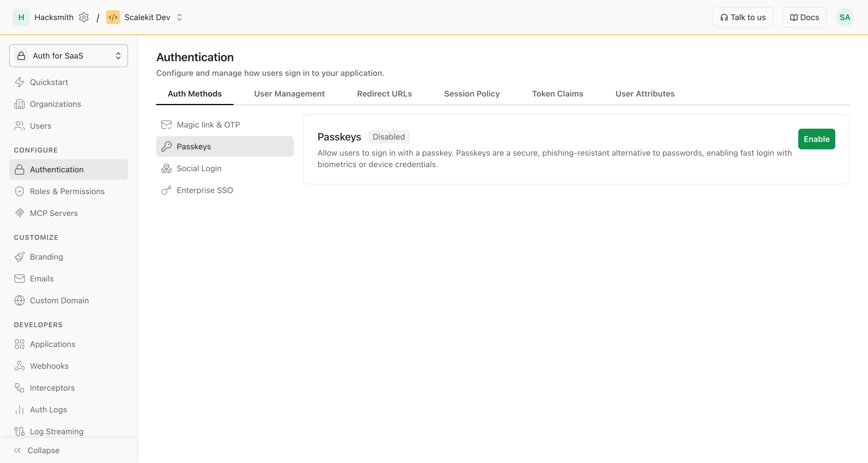The width and height of the screenshot is (868, 463).
Task: Go to the Users page
Action: coord(68,126)
